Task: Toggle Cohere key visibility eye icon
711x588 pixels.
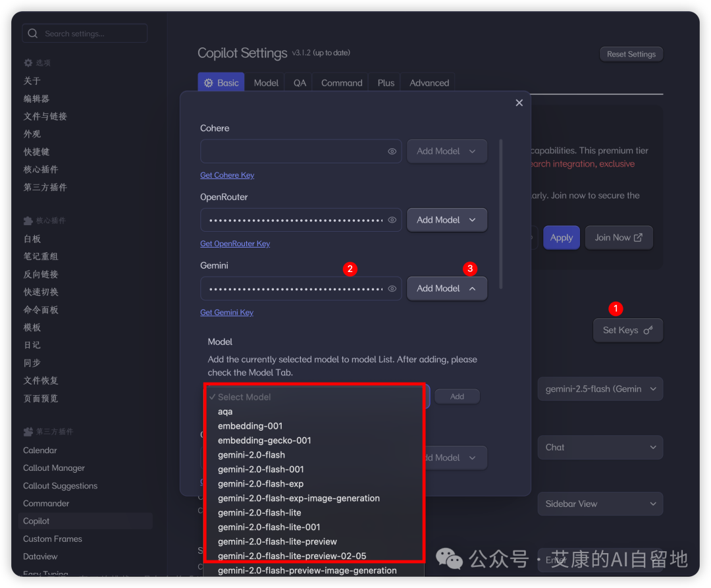Action: [x=392, y=151]
